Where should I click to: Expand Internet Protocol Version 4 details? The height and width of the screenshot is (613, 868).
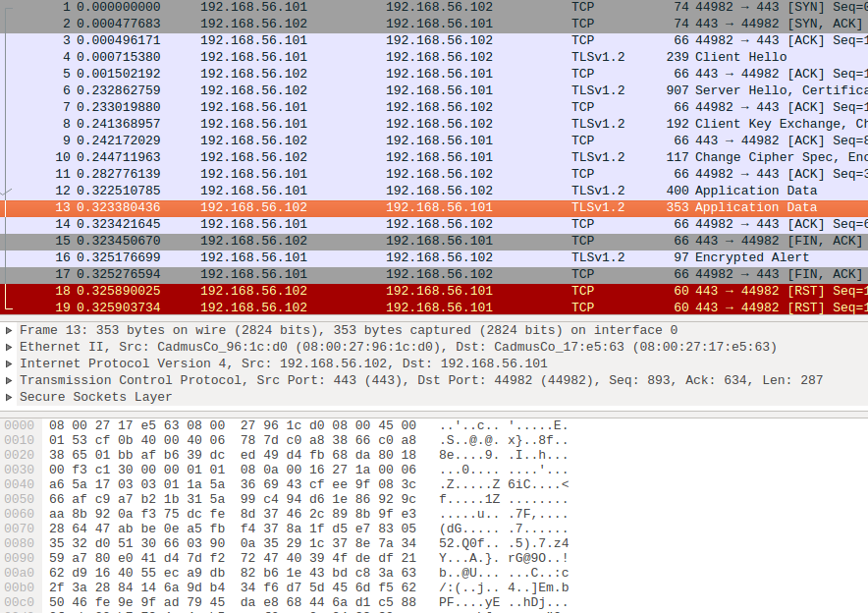point(10,363)
